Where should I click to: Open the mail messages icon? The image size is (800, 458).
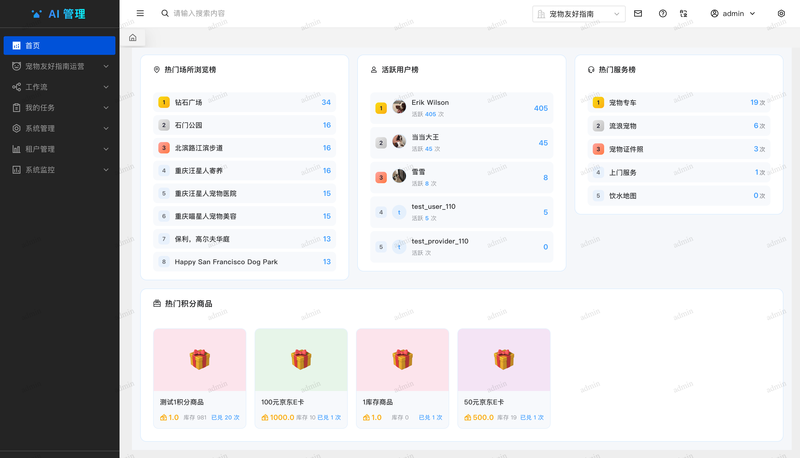[638, 14]
